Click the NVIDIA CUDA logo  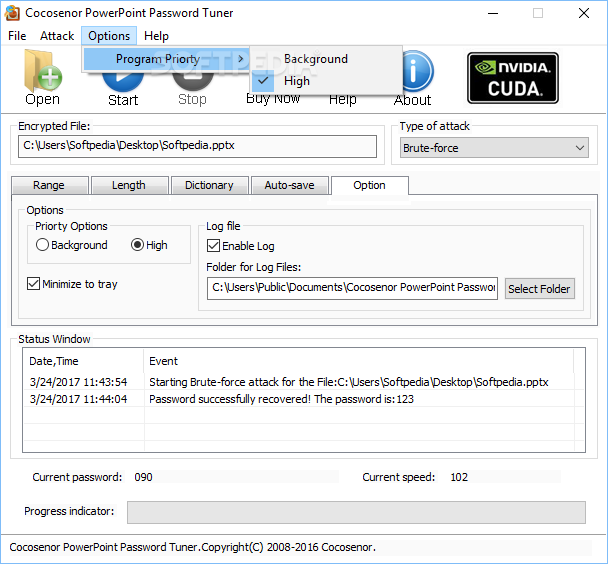(513, 78)
